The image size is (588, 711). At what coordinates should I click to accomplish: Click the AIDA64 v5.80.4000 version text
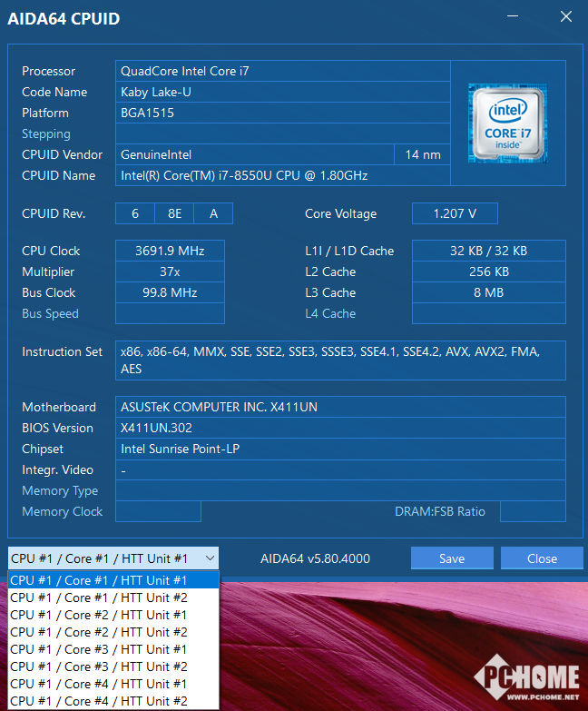click(315, 558)
